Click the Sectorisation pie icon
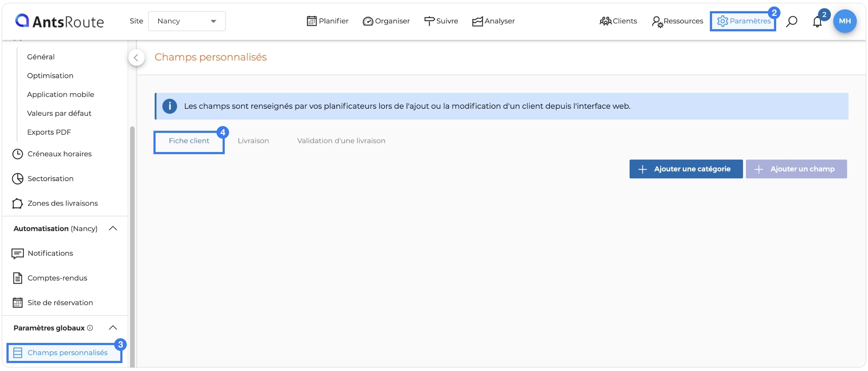The width and height of the screenshot is (868, 371). tap(17, 179)
